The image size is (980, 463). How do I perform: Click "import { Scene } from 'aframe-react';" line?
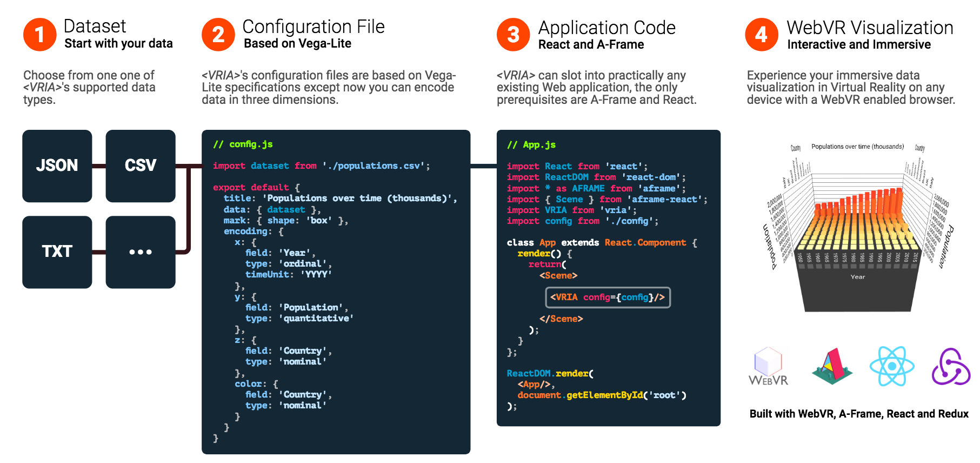[x=607, y=200]
